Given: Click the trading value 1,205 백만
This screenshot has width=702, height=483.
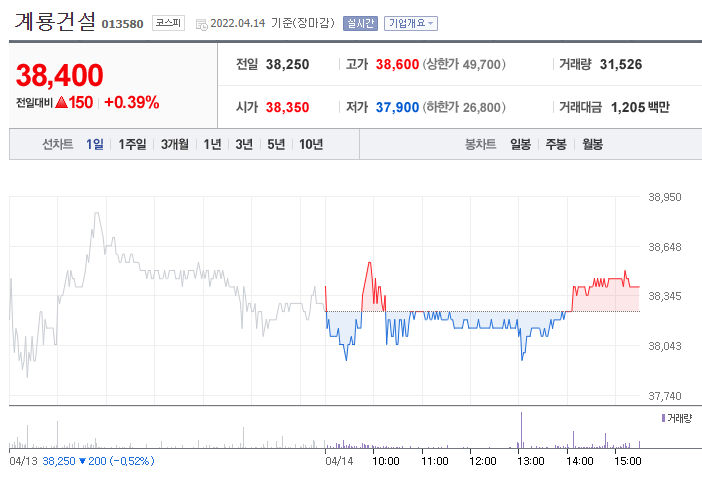Looking at the screenshot, I should (640, 107).
